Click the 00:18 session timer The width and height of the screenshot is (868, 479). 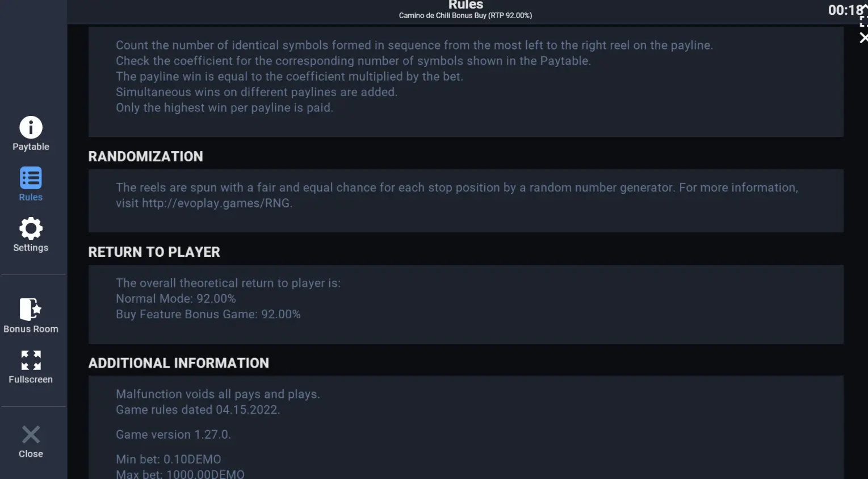[845, 10]
